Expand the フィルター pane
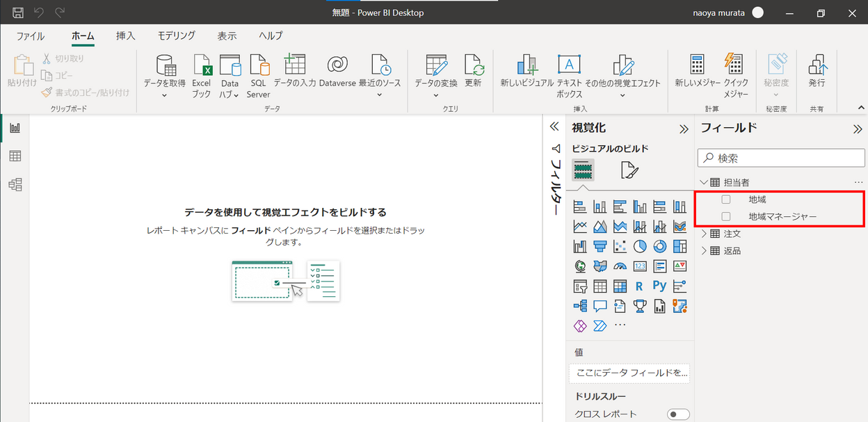Viewport: 868px width, 422px height. [554, 127]
